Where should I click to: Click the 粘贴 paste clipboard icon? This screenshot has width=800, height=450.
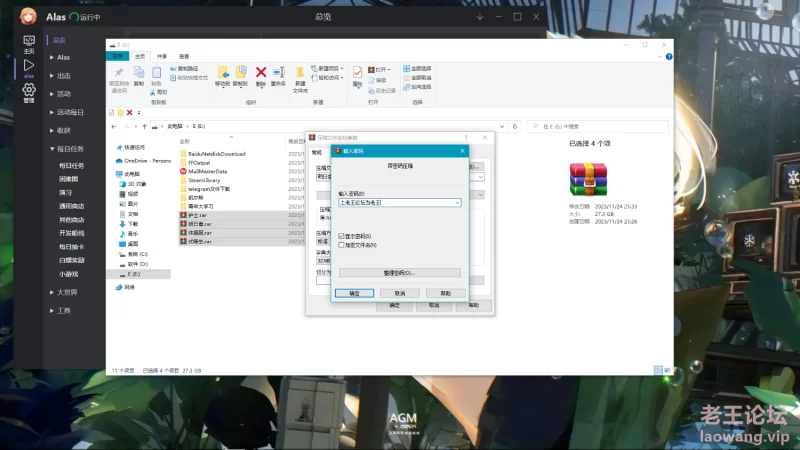157,72
